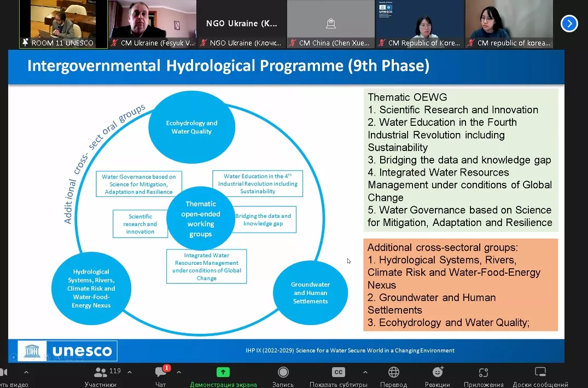588x388 pixels.
Task: Expand the captions options arrow
Action: click(365, 372)
